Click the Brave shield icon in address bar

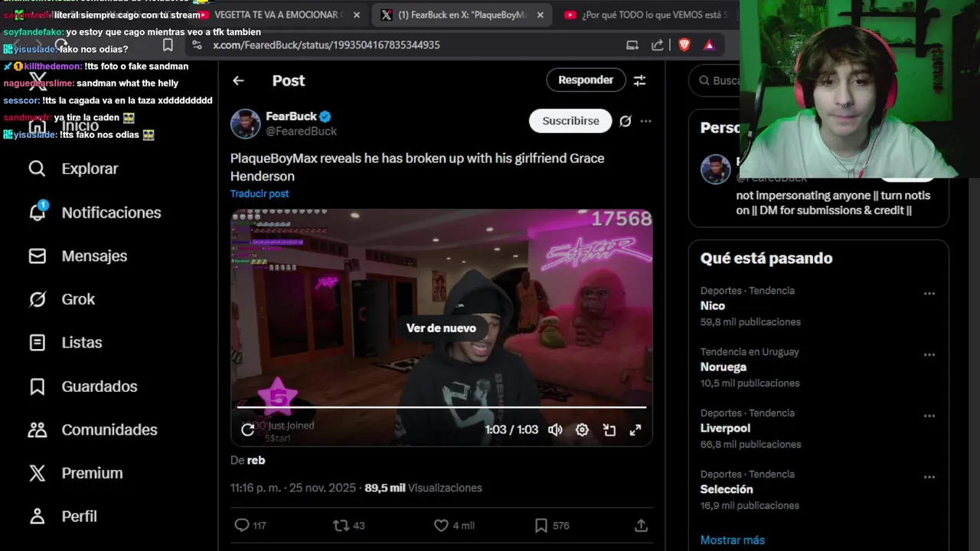(684, 44)
